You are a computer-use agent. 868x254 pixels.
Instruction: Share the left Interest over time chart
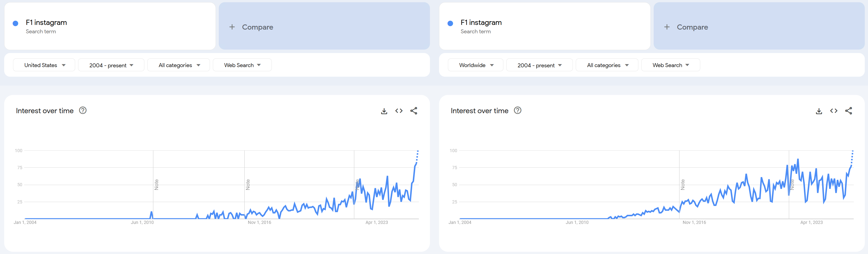tap(414, 111)
